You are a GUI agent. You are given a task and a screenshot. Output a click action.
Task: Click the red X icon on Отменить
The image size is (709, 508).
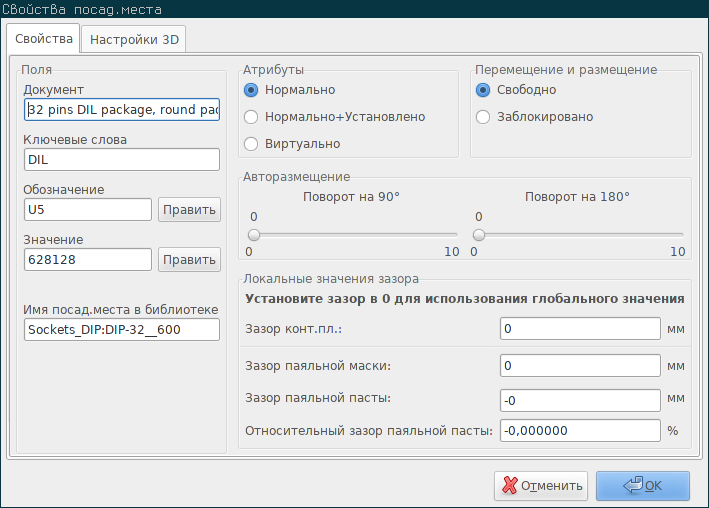pos(510,485)
